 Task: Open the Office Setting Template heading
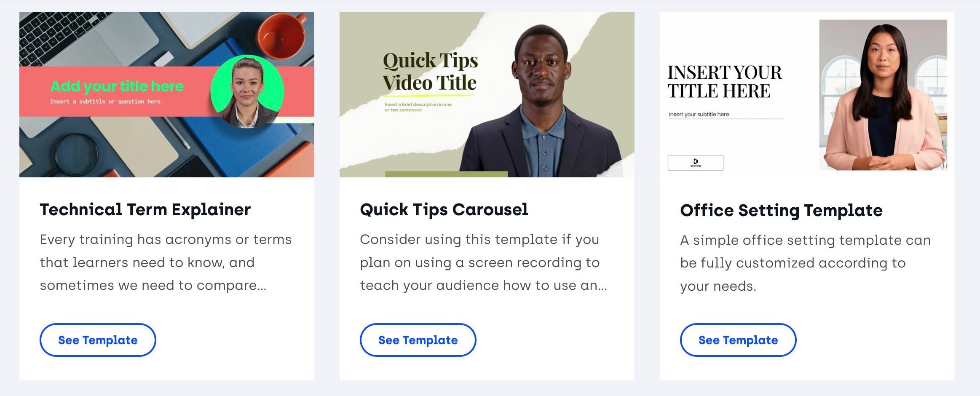click(781, 210)
